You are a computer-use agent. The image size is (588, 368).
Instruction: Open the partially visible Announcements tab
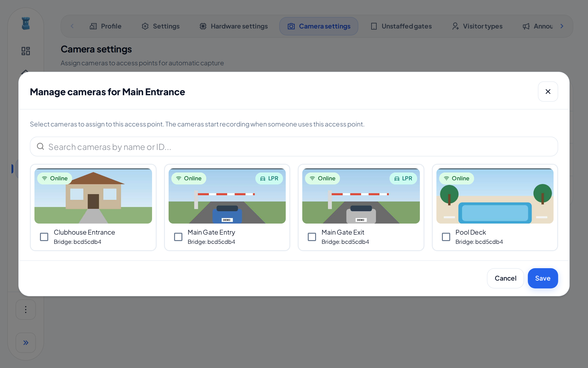[537, 26]
